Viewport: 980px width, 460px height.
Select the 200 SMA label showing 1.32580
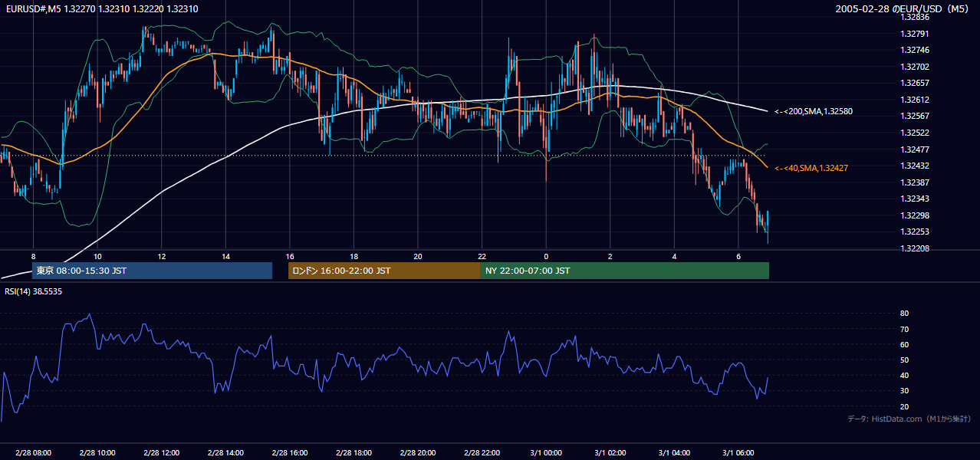(x=813, y=111)
